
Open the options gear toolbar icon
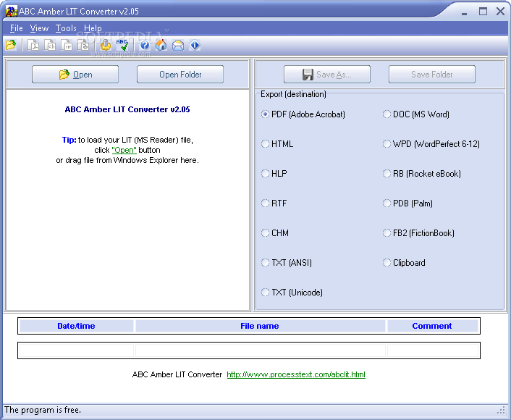click(x=105, y=45)
